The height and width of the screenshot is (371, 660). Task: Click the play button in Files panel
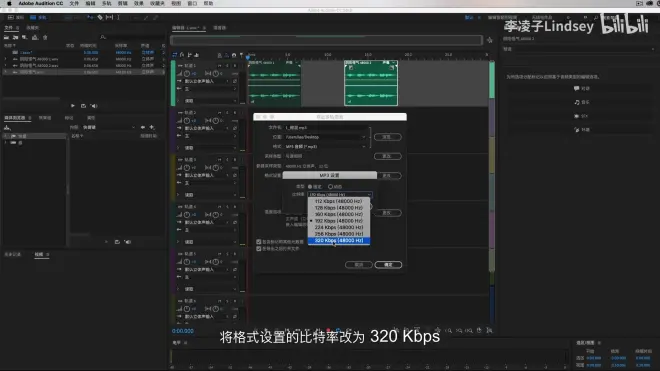point(72,106)
